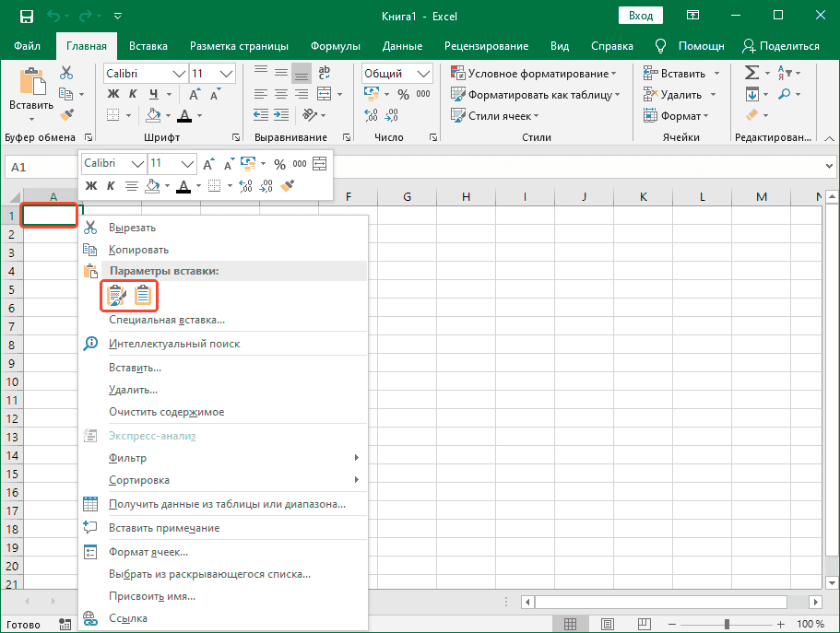Click the Format Painter brush in the ribbon
This screenshot has height=633, width=840.
coord(66,114)
